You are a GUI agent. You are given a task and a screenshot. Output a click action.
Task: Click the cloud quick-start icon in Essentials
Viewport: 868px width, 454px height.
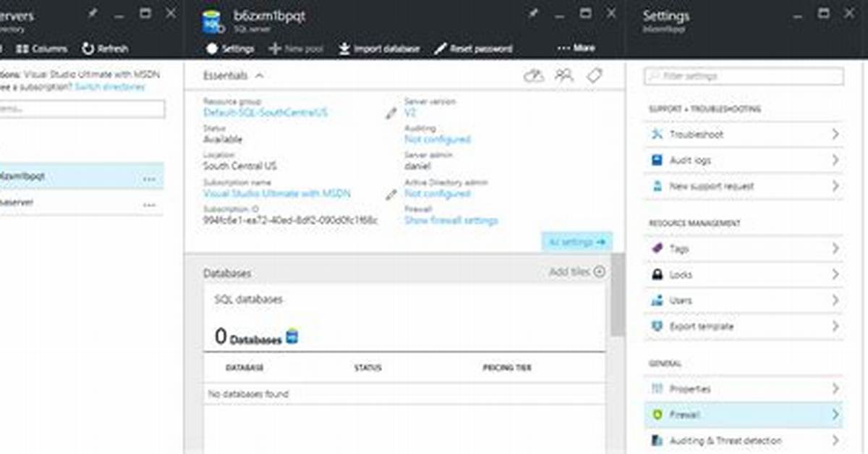533,75
